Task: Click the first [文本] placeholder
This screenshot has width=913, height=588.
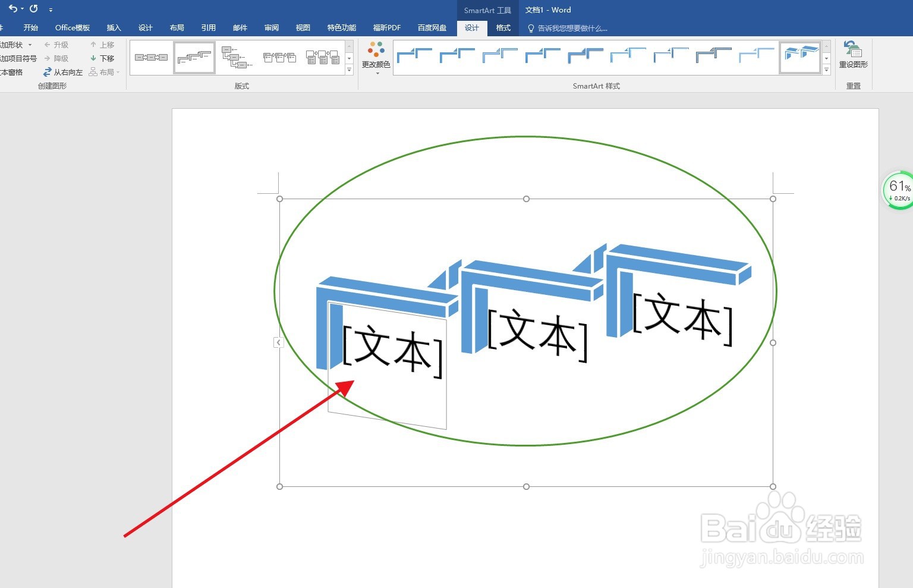Action: tap(393, 351)
